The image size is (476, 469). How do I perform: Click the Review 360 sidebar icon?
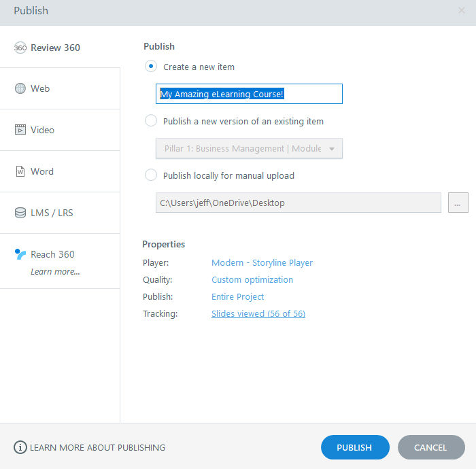click(x=20, y=48)
